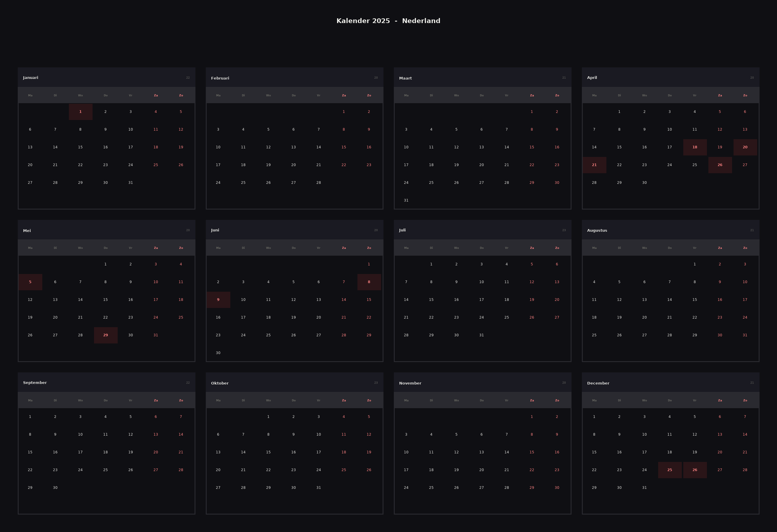Click June 8 highlighted Sunday
This screenshot has height=532, width=777.
[369, 282]
